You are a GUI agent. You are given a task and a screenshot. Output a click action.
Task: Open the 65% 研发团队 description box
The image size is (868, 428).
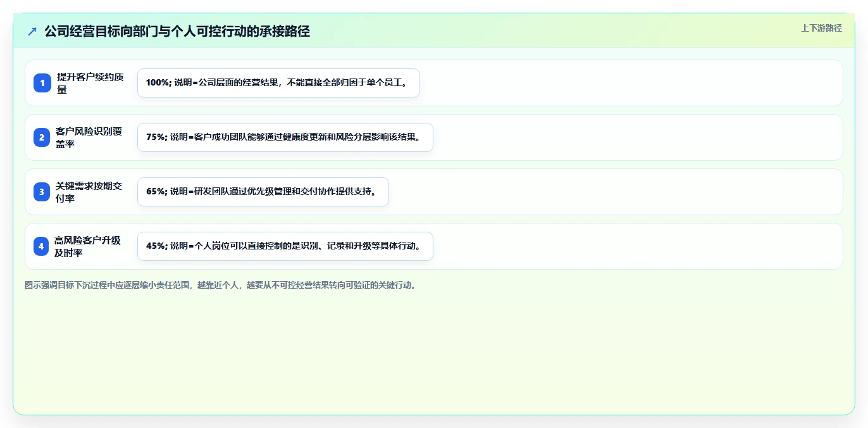point(263,192)
